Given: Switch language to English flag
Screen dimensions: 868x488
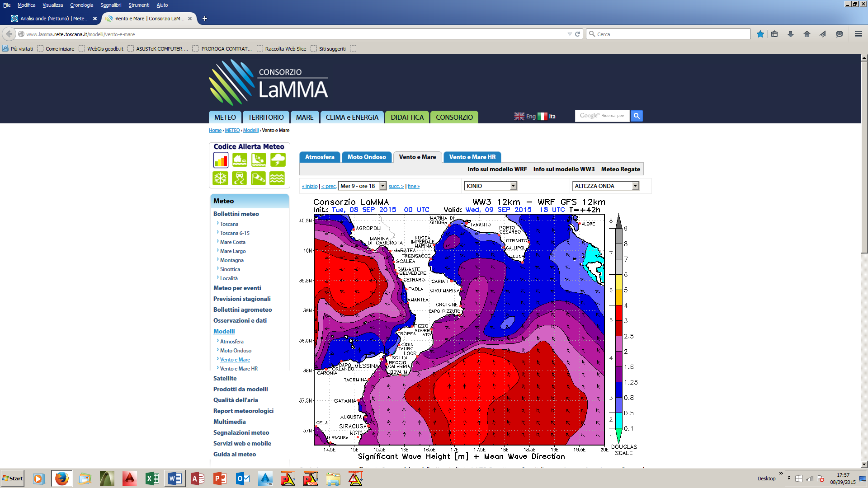Looking at the screenshot, I should click(519, 117).
